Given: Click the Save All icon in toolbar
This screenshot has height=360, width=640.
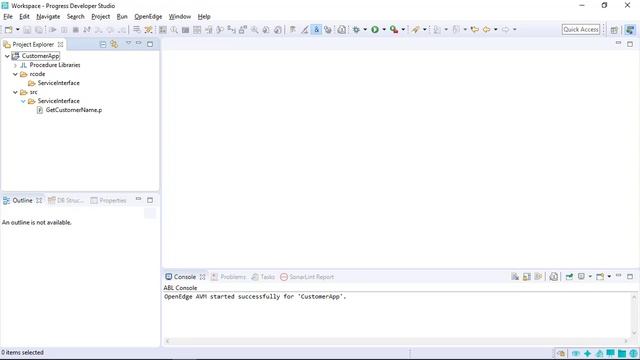Looking at the screenshot, I should [39, 30].
